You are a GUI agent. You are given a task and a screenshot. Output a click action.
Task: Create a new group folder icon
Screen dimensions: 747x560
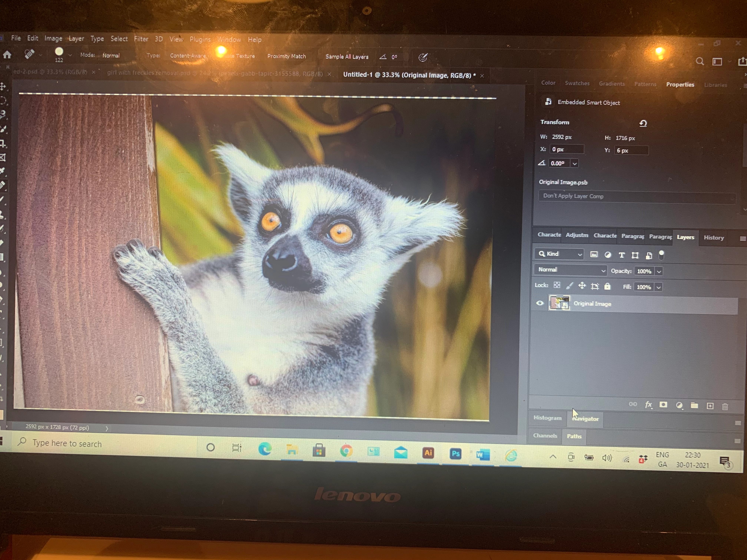(694, 405)
